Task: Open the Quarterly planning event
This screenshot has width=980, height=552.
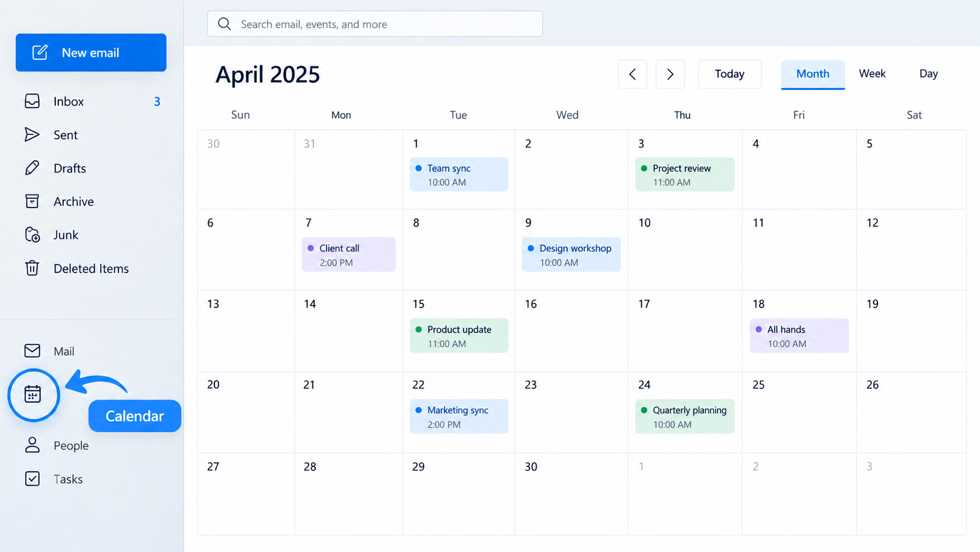Action: tap(685, 416)
